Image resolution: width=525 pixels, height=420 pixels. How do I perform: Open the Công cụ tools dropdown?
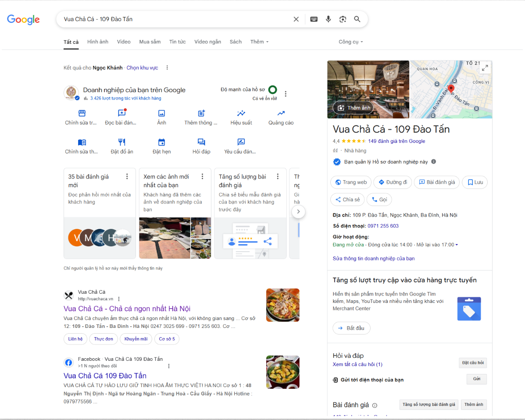click(350, 42)
